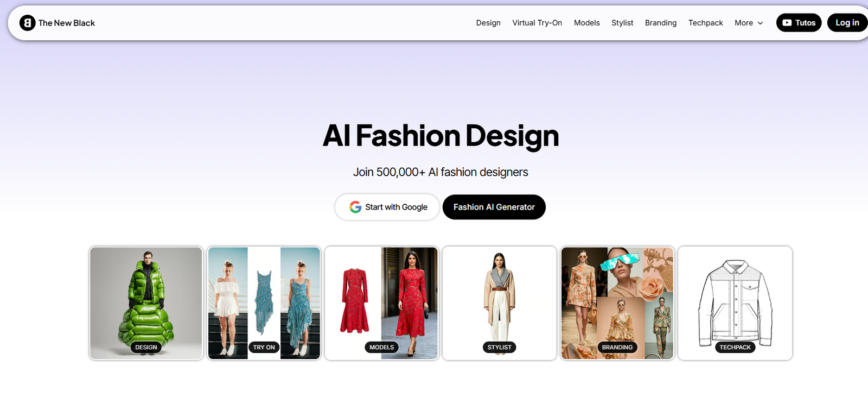Click the YouTube icon in Tutos button
868x397 pixels.
[787, 23]
